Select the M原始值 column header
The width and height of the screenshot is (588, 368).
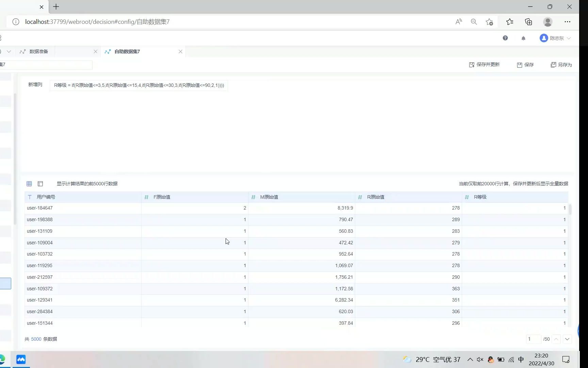tap(301, 197)
